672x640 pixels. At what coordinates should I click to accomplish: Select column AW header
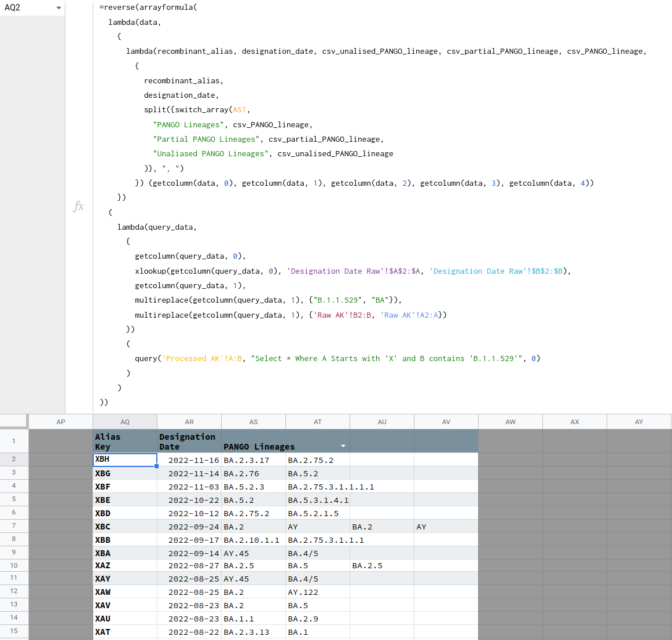511,422
